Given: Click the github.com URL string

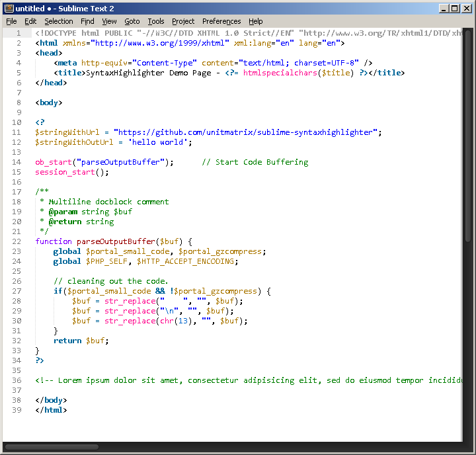Looking at the screenshot, I should point(245,132).
